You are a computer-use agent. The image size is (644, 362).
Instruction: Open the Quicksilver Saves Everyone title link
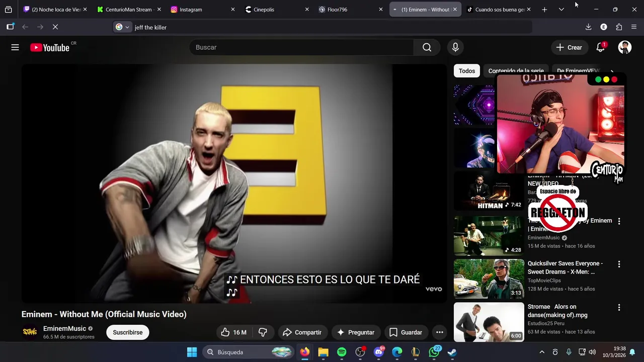(565, 267)
